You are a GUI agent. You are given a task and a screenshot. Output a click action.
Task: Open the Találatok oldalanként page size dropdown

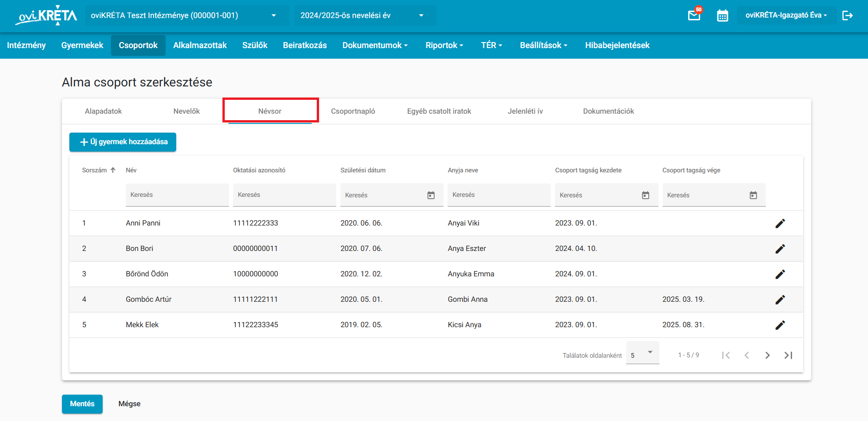pos(643,354)
